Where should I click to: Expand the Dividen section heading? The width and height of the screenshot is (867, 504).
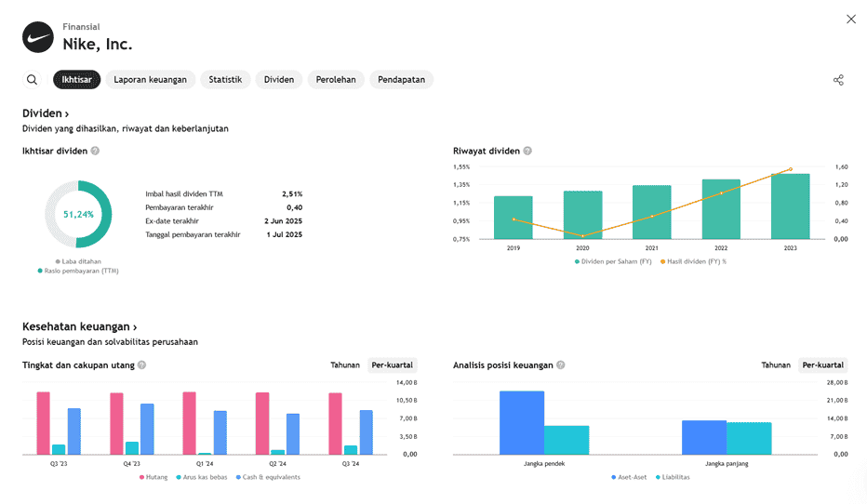click(46, 113)
